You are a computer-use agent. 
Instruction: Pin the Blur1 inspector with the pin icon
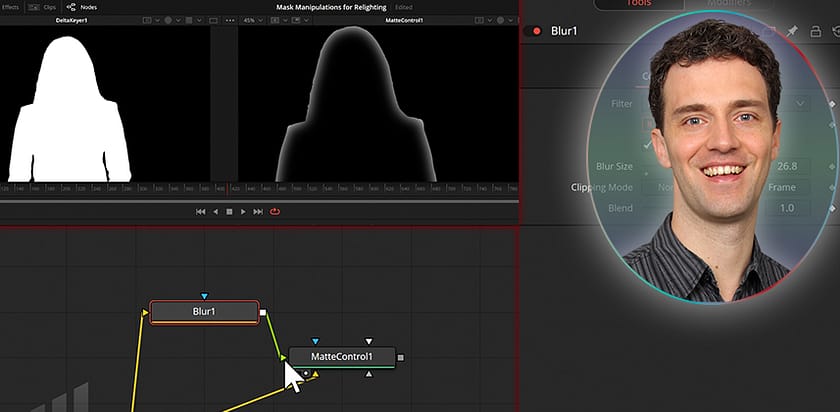(792, 32)
